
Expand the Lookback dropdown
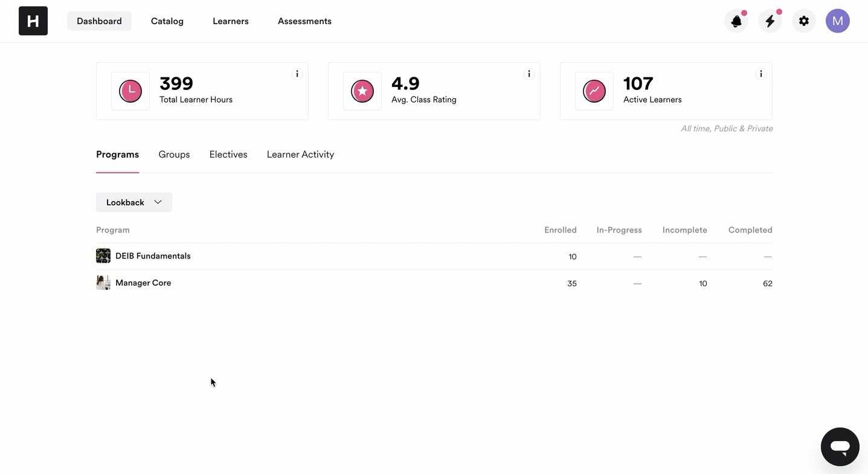point(134,202)
